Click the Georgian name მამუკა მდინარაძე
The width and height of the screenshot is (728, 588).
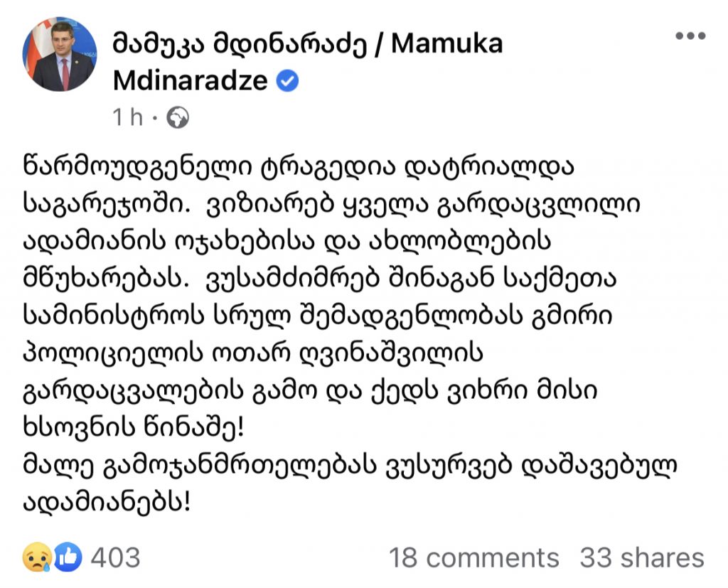point(239,44)
